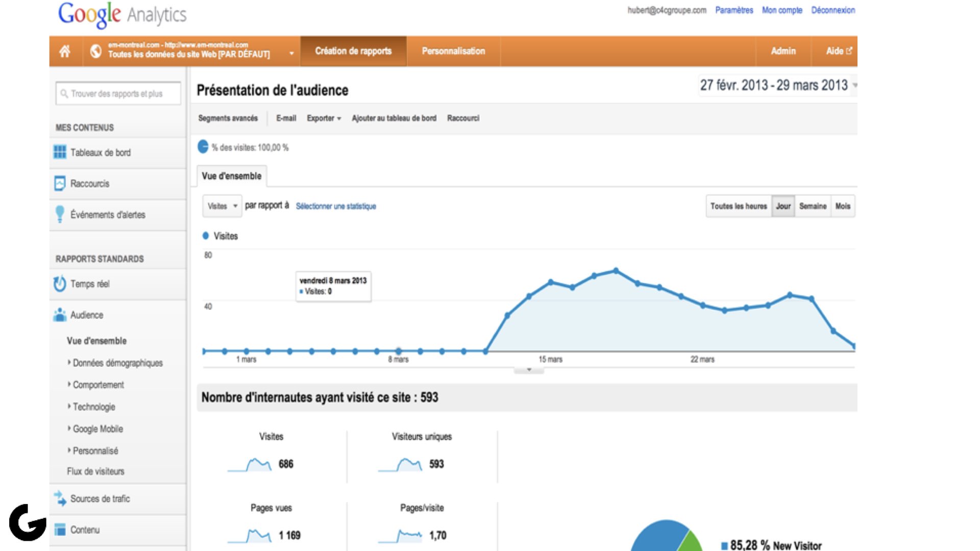Click Ajouter au tableau de bord

click(x=394, y=118)
